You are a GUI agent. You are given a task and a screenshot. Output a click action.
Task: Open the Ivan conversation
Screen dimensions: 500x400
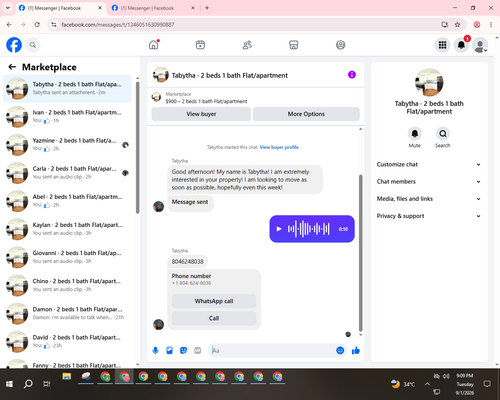coord(67,117)
